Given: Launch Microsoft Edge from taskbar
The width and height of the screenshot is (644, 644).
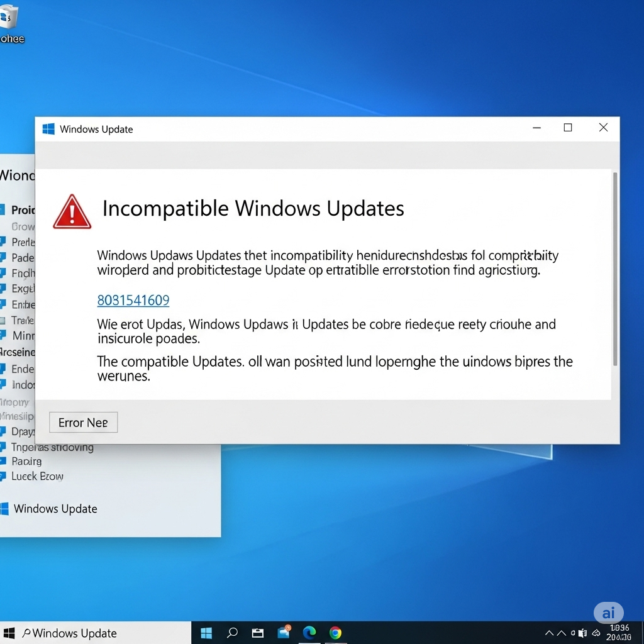Looking at the screenshot, I should click(x=309, y=633).
